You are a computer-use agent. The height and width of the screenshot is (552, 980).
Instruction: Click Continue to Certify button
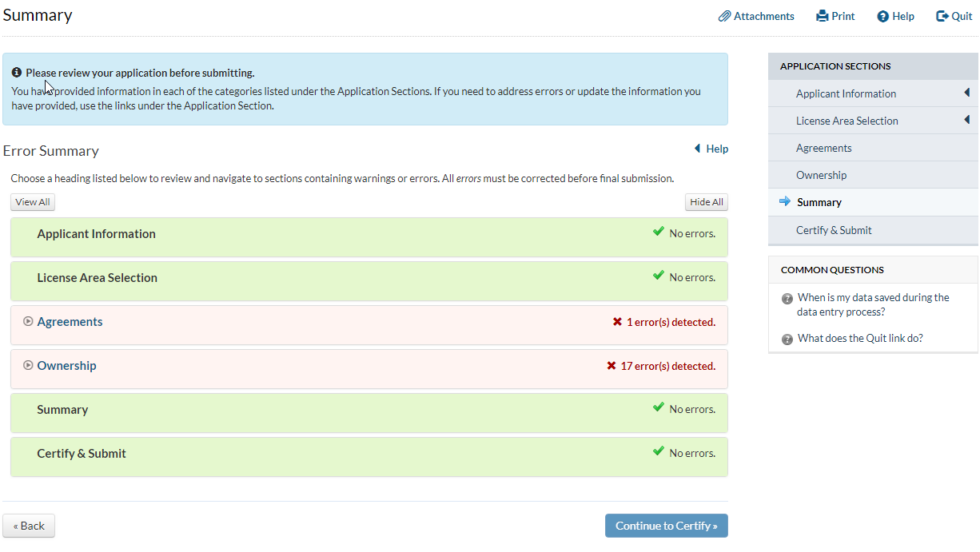[666, 526]
